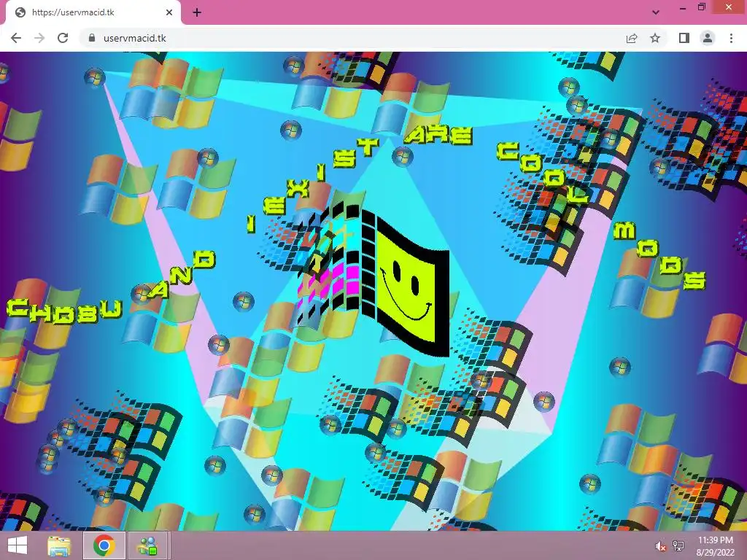
Task: Open Chrome's three-dot menu
Action: pos(731,38)
